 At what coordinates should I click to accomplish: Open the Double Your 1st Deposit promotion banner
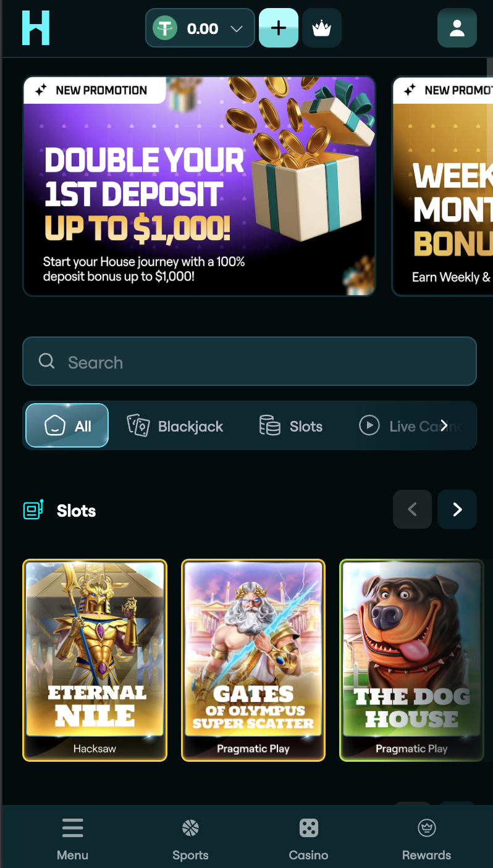pos(199,186)
